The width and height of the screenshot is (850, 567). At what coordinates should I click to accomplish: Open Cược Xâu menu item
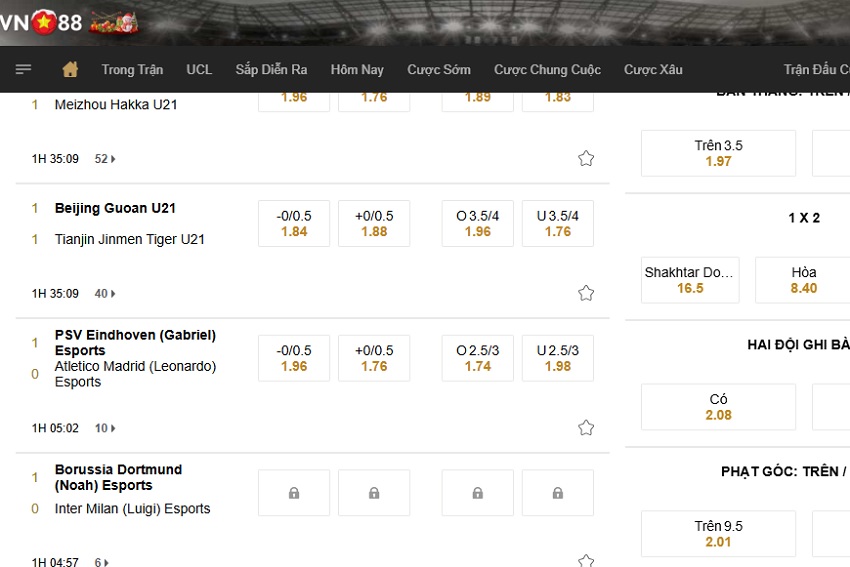tap(653, 69)
